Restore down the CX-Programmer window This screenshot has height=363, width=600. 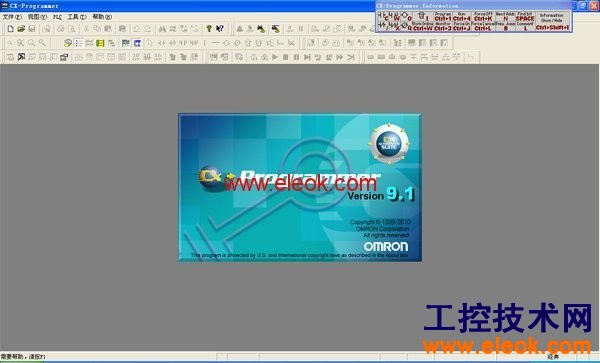(x=583, y=5)
